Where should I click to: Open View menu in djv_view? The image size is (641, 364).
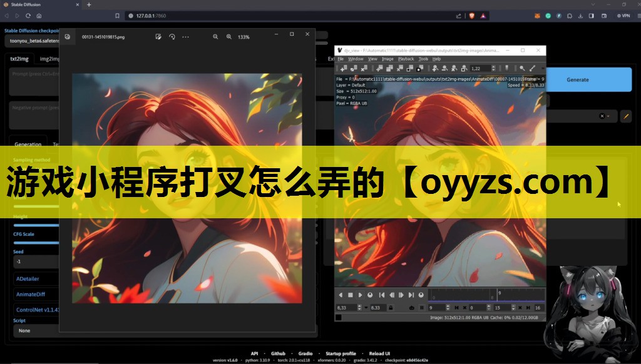(372, 59)
